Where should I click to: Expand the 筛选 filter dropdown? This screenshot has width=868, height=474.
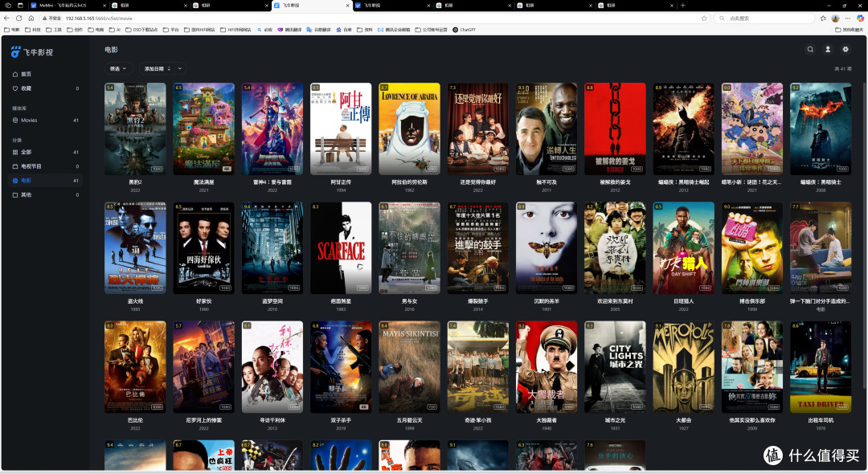tap(118, 68)
